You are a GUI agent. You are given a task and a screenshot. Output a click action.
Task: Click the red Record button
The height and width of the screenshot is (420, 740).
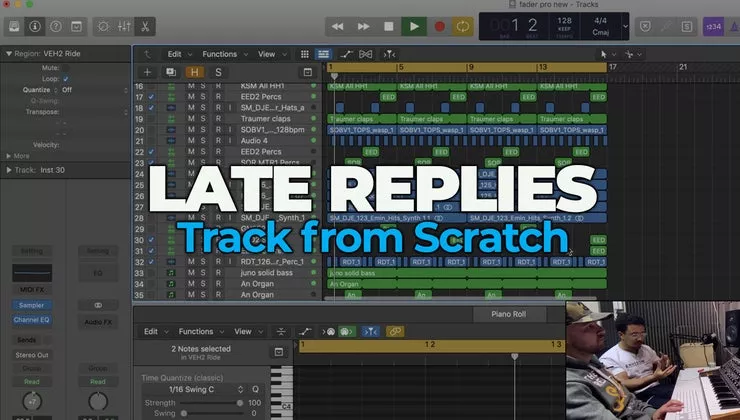point(439,26)
